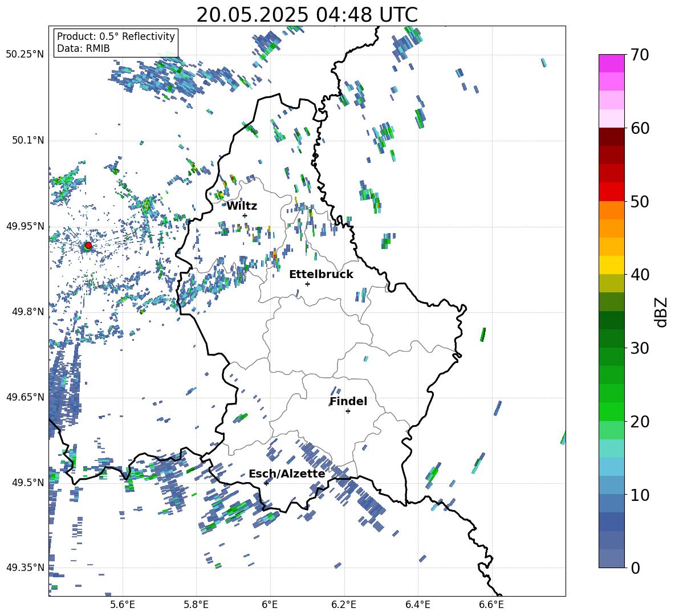The height and width of the screenshot is (616, 675).
Task: Pick the light blue colorbar segment above 10
Action: 612,467
